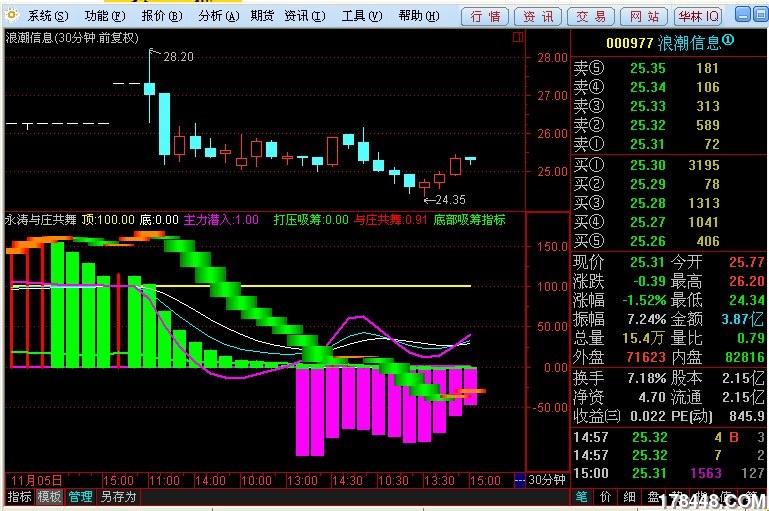769x511 pixels.
Task: Click 另存为 to save the template
Action: 118,496
